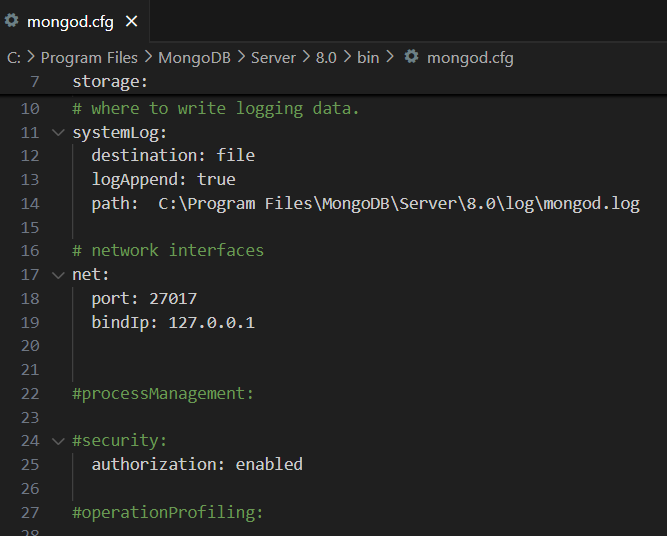Place cursor on port: 27017 line

click(x=144, y=299)
